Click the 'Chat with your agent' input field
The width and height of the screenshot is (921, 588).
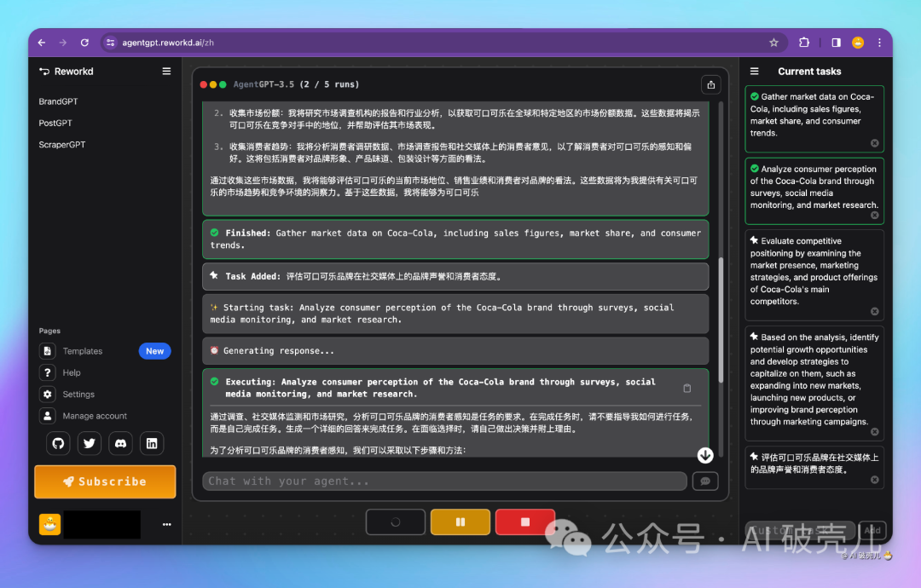click(x=443, y=481)
